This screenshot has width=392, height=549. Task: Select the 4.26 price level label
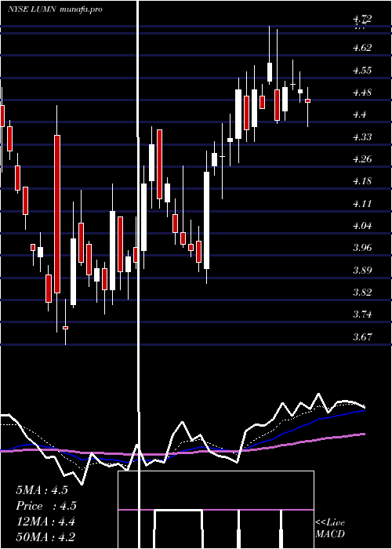coord(362,159)
